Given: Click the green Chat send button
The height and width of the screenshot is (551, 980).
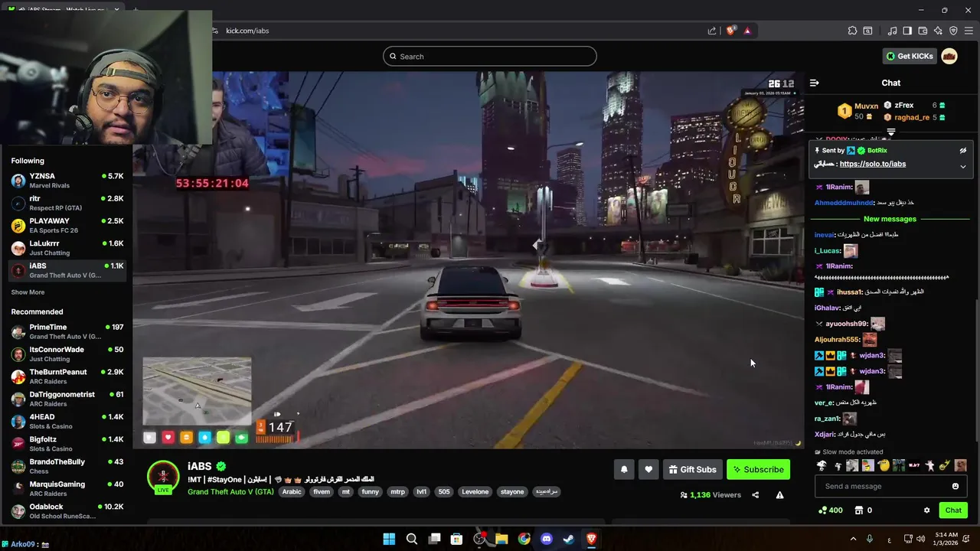Looking at the screenshot, I should click(953, 510).
